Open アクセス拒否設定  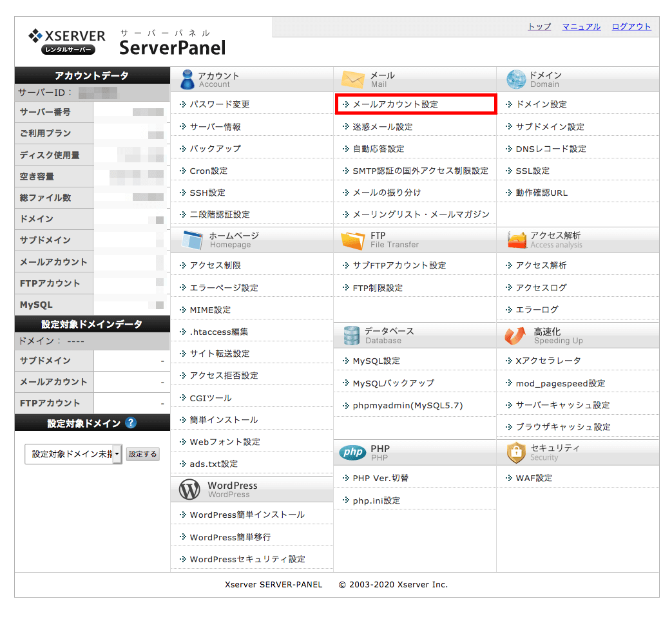[224, 375]
